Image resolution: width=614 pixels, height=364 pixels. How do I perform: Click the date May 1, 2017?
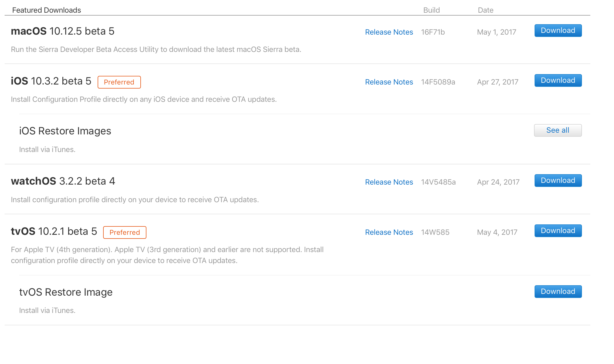pos(497,32)
